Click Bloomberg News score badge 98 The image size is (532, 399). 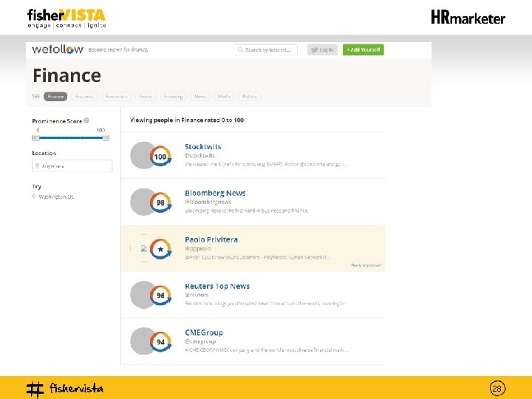tap(160, 202)
